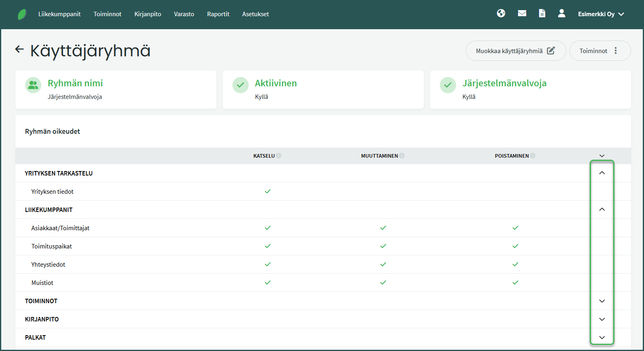Open the envelope messages icon

pos(522,13)
